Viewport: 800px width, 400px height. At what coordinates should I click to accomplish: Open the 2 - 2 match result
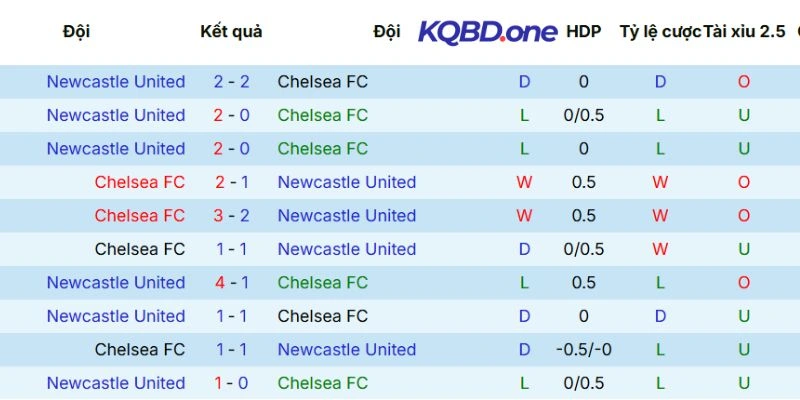click(231, 82)
